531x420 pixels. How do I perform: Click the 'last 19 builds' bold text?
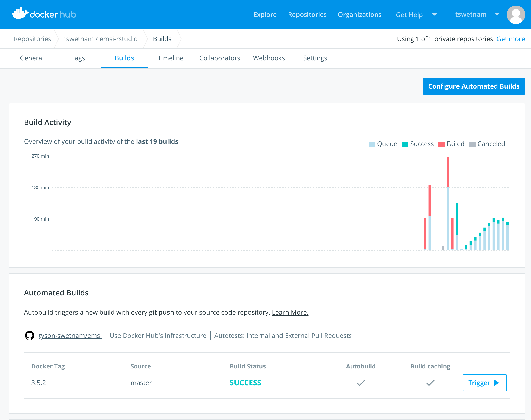coord(157,141)
